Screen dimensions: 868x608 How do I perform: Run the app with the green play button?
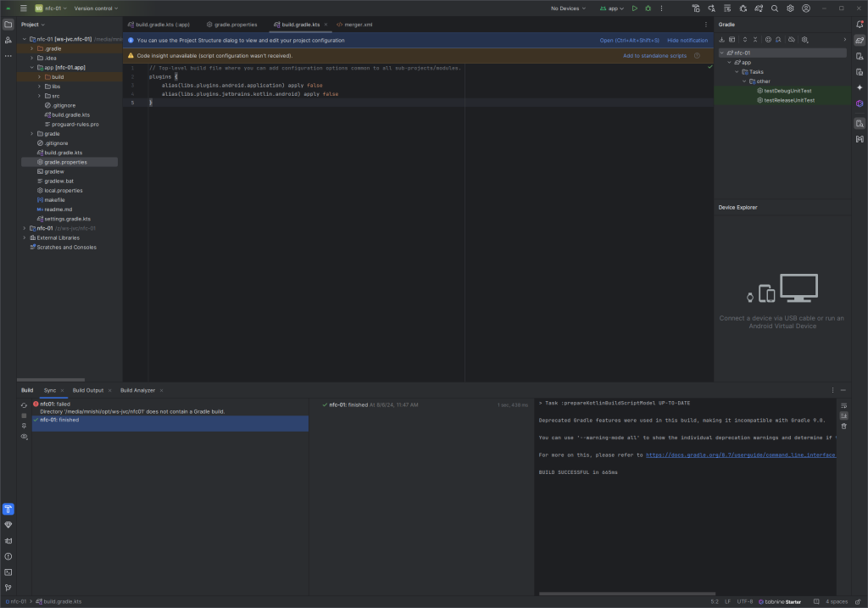[634, 8]
